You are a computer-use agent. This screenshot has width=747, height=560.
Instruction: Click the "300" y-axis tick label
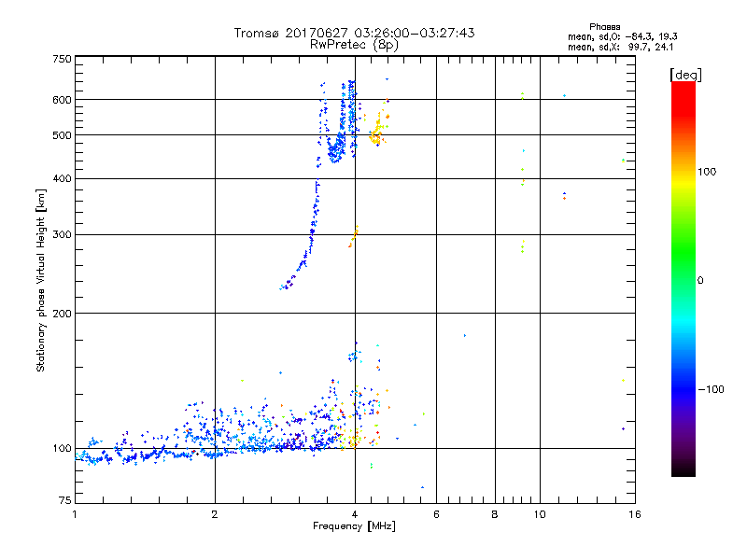(x=62, y=235)
